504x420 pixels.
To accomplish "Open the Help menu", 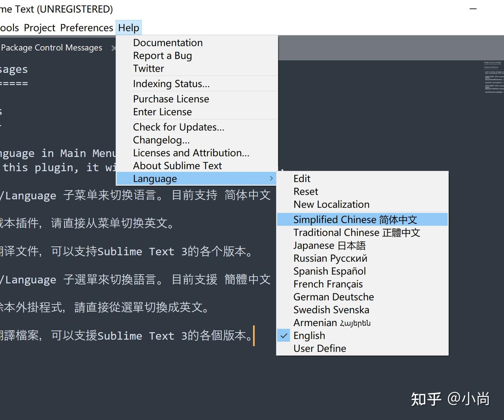I will click(128, 27).
